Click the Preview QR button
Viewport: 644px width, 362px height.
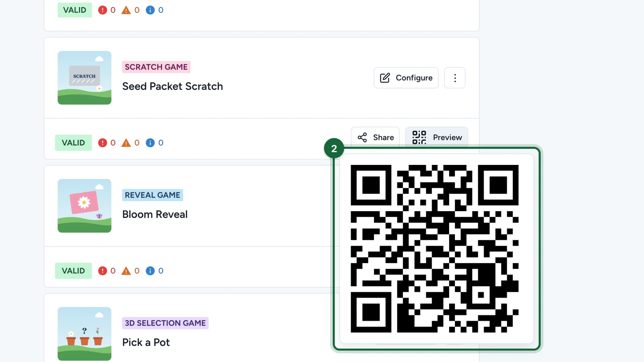coord(437,138)
